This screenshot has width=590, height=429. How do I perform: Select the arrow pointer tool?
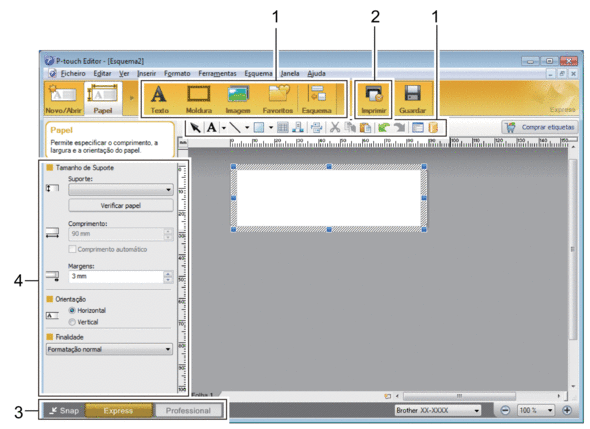click(195, 127)
